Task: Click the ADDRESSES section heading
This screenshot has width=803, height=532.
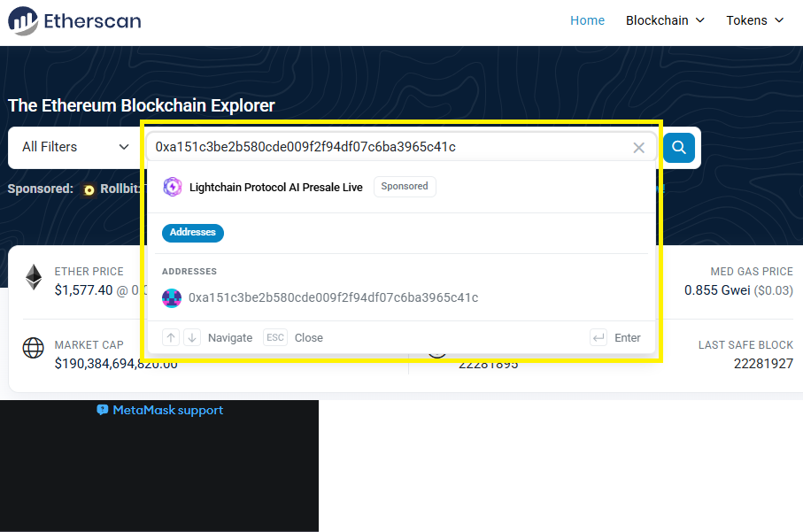Action: [x=189, y=272]
